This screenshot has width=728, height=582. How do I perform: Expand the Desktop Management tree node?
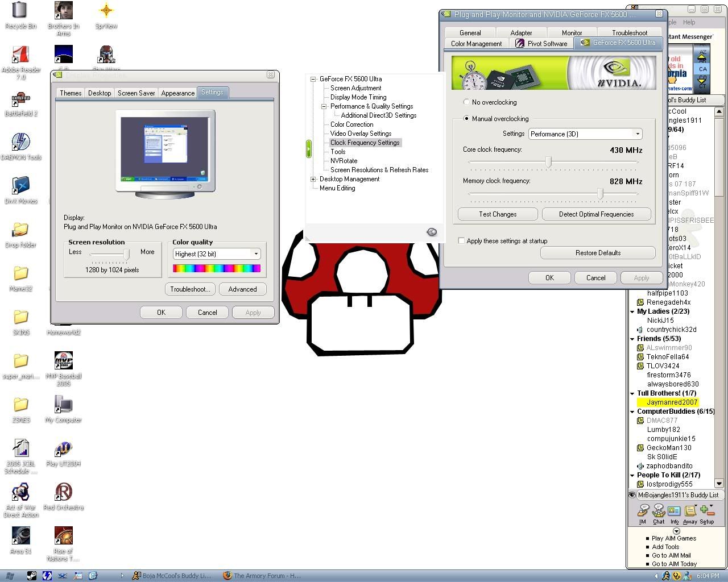[313, 179]
